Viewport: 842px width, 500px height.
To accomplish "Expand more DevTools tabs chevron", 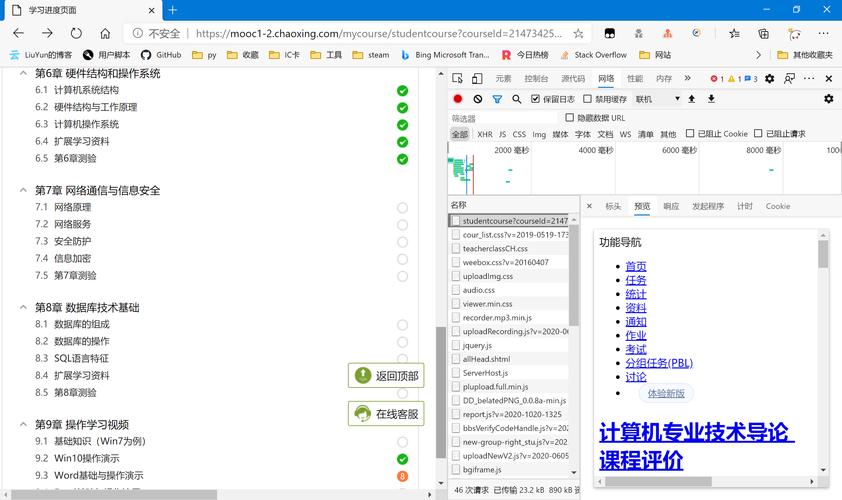I will point(689,78).
